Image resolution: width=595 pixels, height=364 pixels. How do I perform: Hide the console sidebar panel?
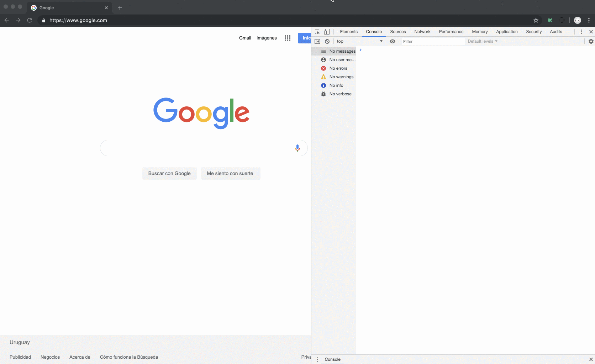317,41
